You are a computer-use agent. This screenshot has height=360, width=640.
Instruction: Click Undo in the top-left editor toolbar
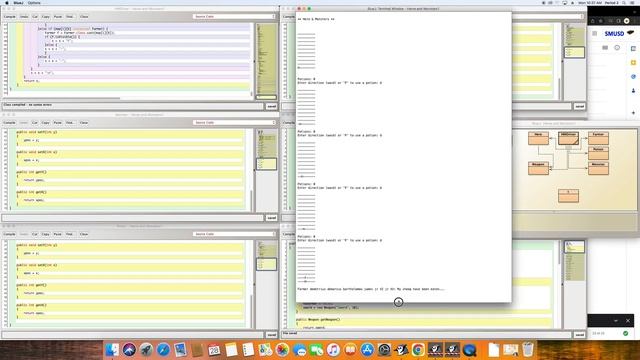[x=24, y=17]
